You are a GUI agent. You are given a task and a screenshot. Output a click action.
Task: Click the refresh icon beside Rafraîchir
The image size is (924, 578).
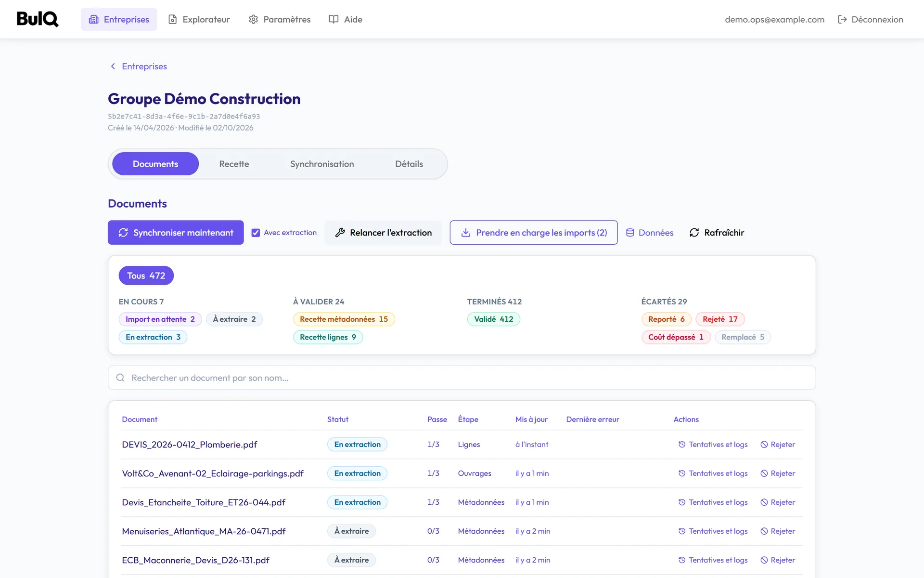694,233
